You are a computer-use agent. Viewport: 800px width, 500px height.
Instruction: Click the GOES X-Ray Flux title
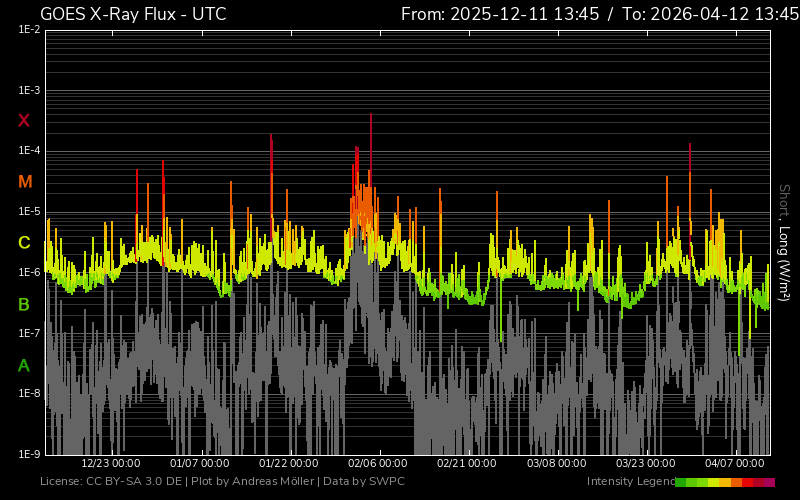tap(133, 14)
